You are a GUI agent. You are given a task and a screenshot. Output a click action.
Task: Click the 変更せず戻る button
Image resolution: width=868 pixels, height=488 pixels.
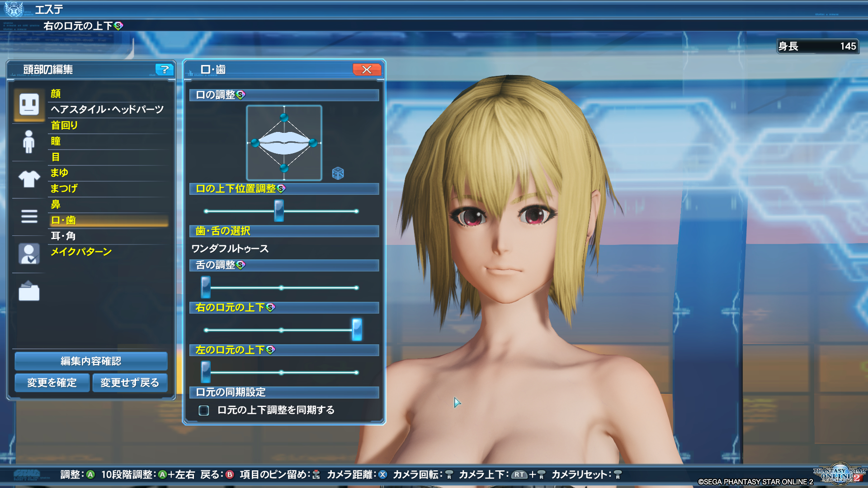tap(130, 383)
